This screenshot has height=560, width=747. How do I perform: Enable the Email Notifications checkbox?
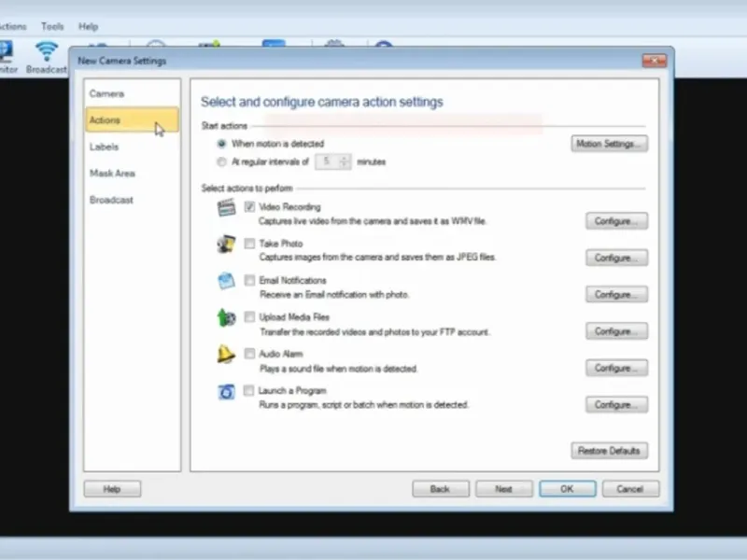tap(249, 280)
